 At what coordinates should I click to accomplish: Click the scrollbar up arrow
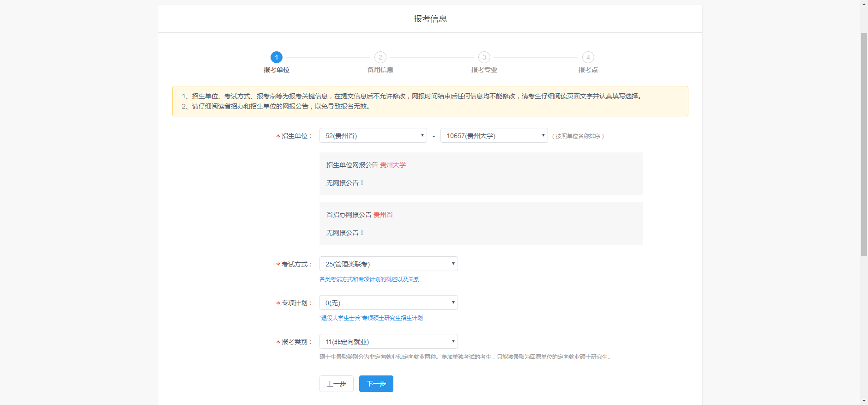[x=864, y=4]
